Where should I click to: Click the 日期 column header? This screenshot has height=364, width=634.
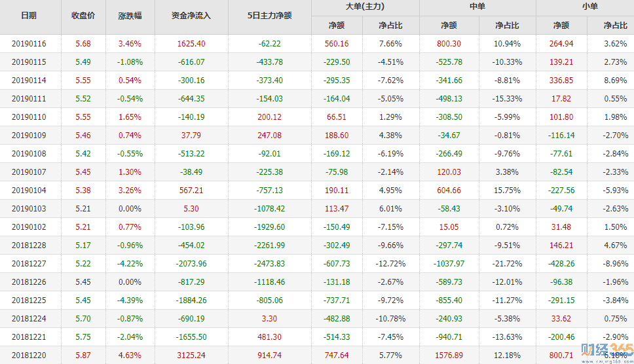pos(29,16)
